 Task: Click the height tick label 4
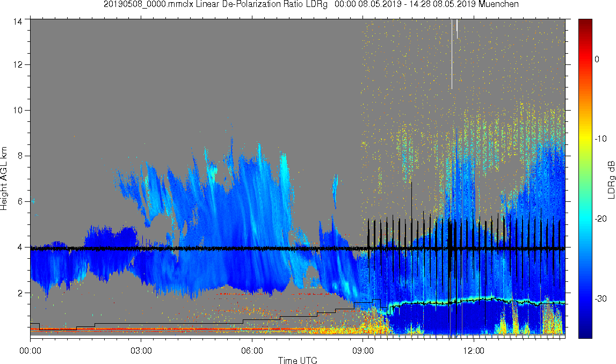pos(20,247)
